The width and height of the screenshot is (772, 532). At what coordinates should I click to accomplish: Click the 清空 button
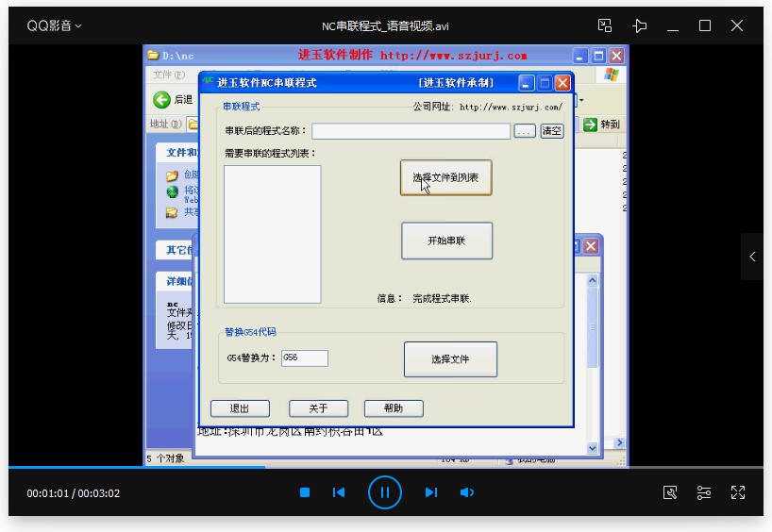point(552,131)
